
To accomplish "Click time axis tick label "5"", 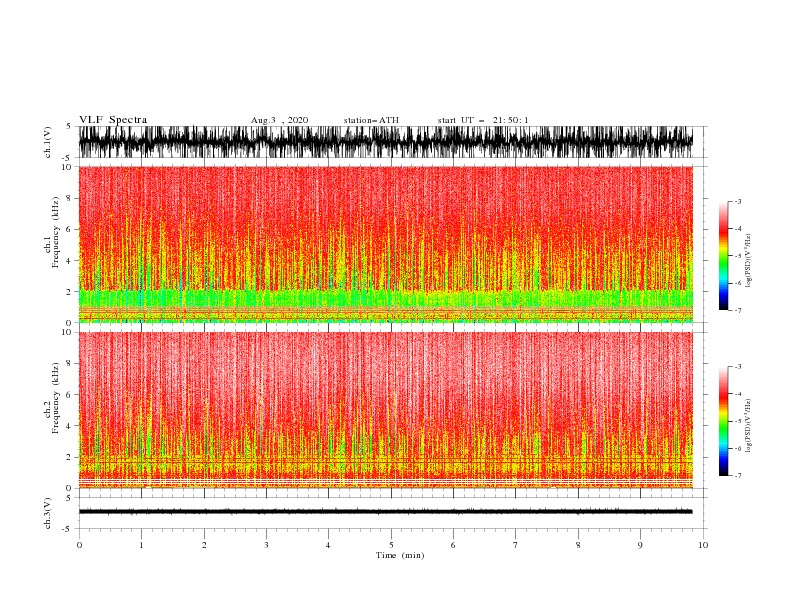I will click(391, 545).
